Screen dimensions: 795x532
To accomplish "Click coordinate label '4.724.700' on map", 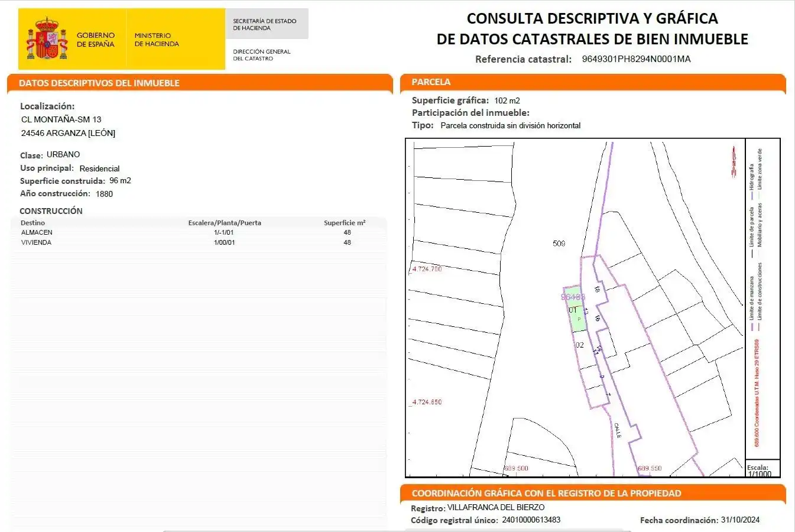I will (427, 269).
